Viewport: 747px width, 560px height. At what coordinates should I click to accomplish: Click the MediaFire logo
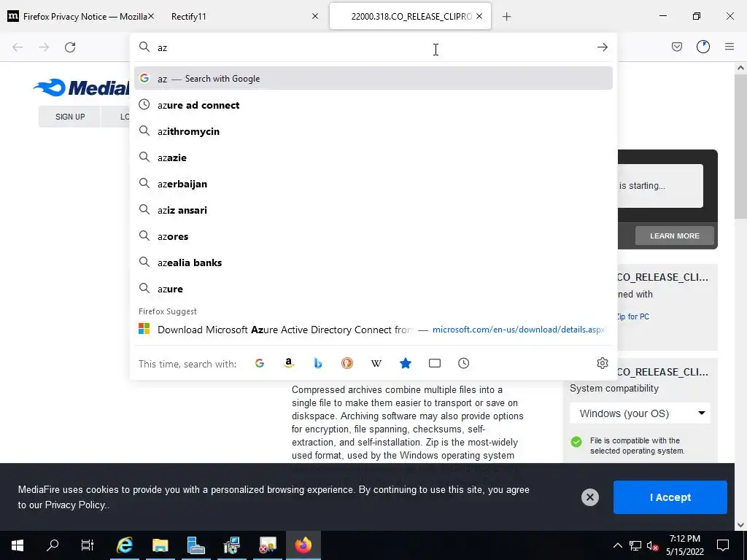pos(82,87)
